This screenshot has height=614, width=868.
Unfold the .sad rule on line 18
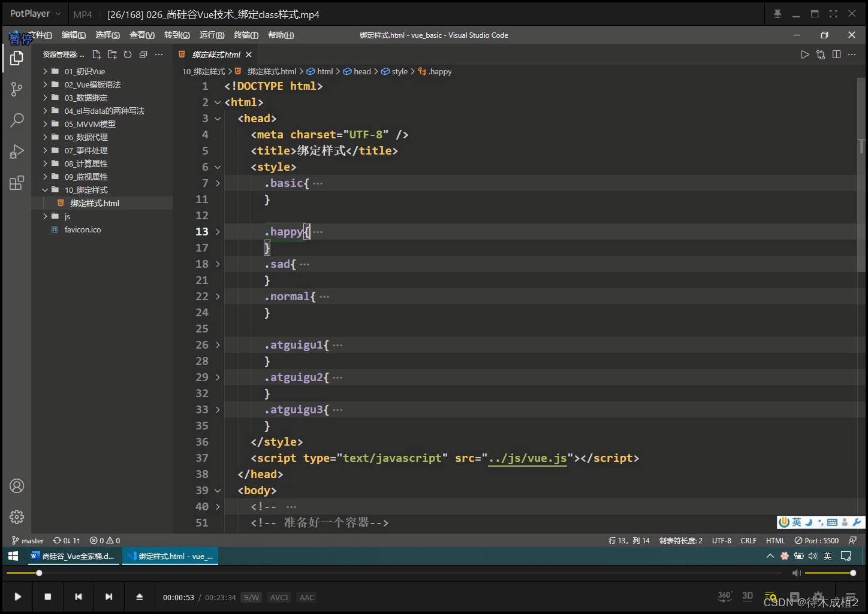point(218,264)
